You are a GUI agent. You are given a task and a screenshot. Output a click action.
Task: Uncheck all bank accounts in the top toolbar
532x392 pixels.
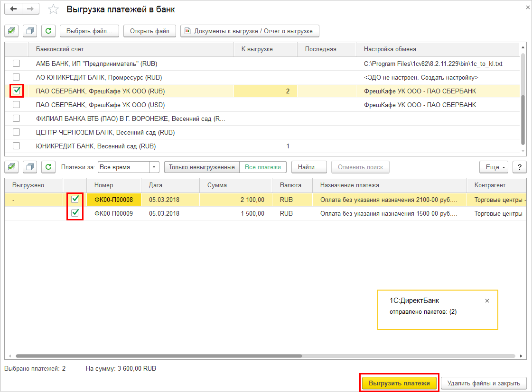tap(30, 31)
